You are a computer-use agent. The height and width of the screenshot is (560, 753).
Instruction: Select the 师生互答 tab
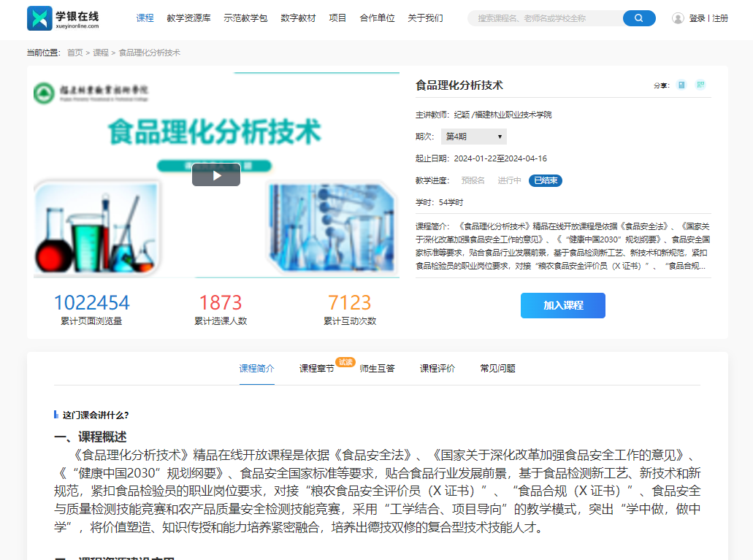pyautogui.click(x=377, y=369)
